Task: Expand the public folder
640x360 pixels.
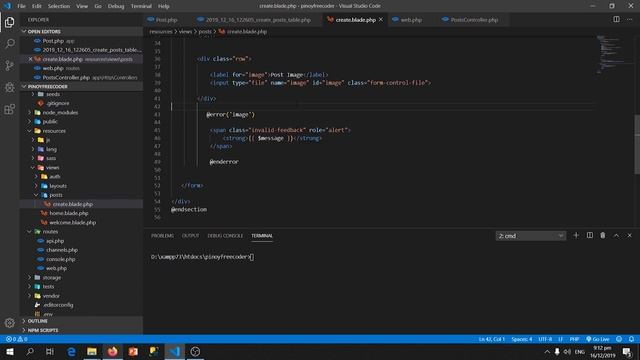Action: [x=82, y=122]
